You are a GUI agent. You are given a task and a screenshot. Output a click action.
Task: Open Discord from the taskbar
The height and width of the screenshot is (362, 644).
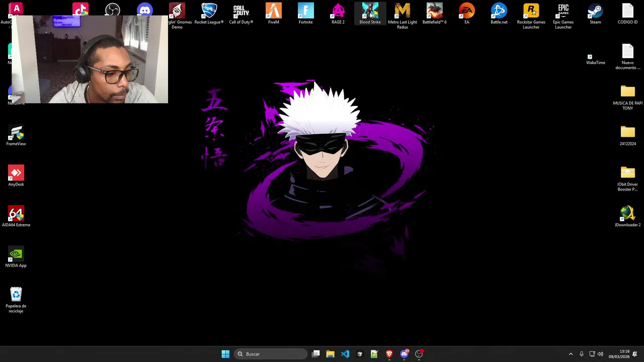[x=404, y=354]
